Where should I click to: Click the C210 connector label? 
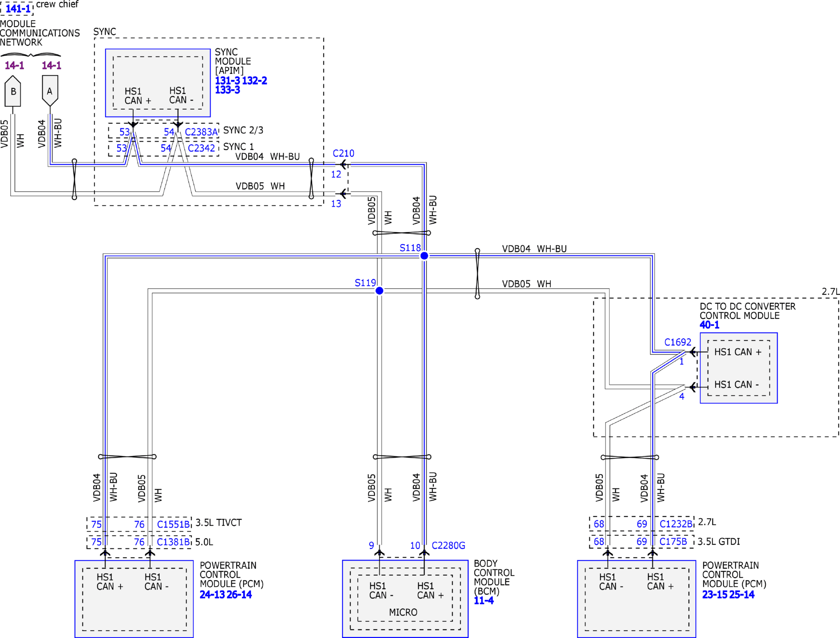click(343, 153)
